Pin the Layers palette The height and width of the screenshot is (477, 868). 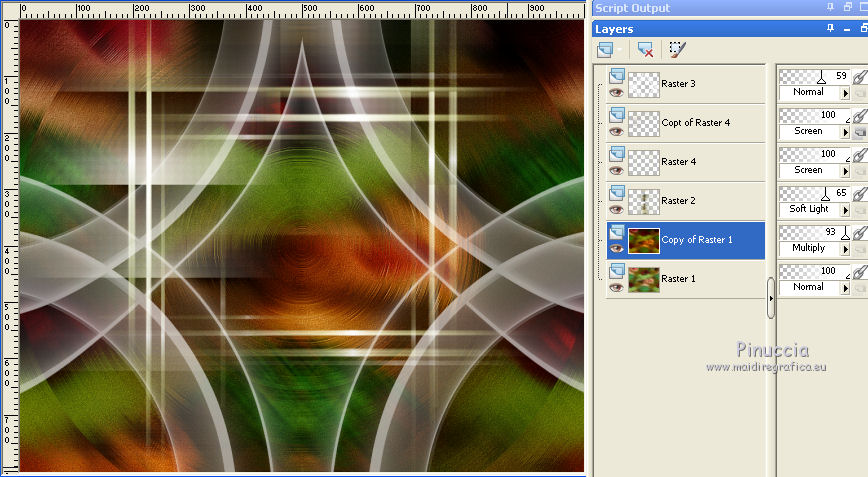click(830, 28)
